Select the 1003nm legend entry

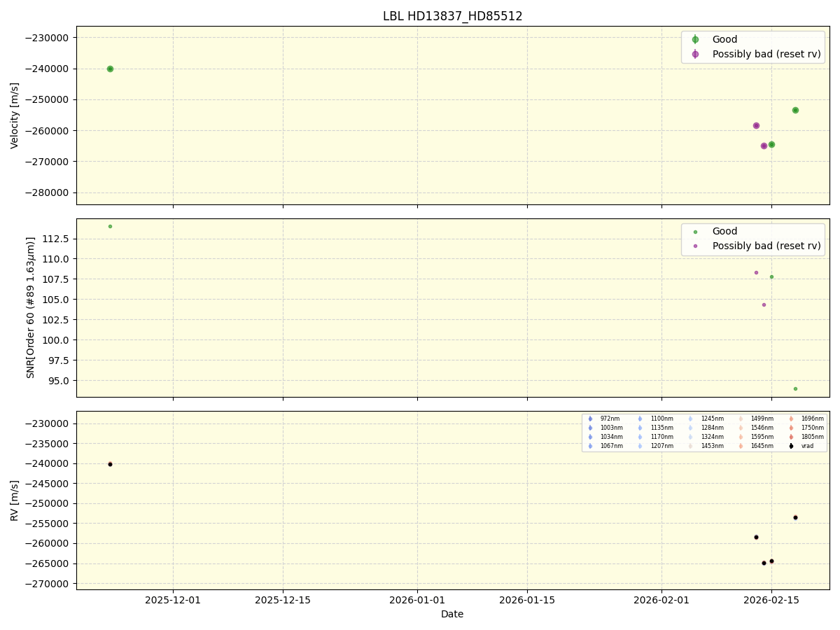(x=611, y=428)
